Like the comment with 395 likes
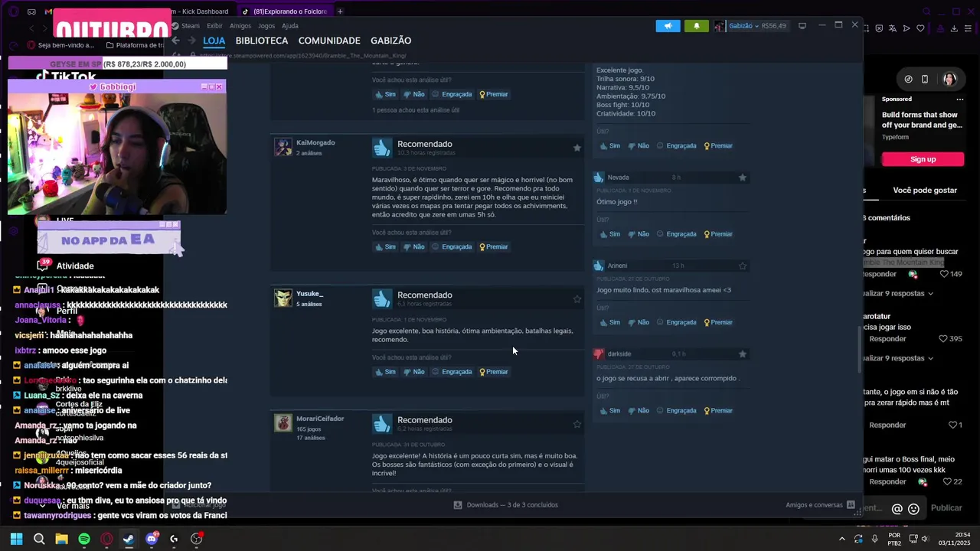Viewport: 980px width, 551px height. coord(944,339)
